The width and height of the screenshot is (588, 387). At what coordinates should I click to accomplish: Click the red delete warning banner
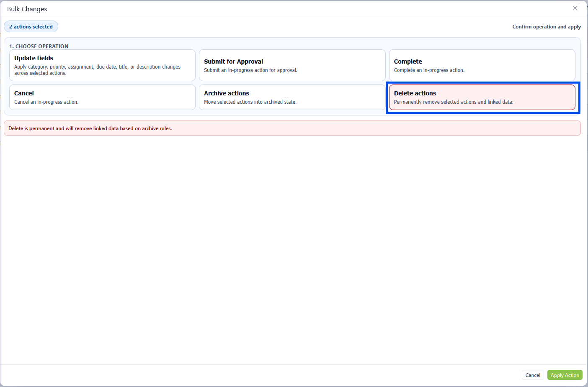coord(292,128)
